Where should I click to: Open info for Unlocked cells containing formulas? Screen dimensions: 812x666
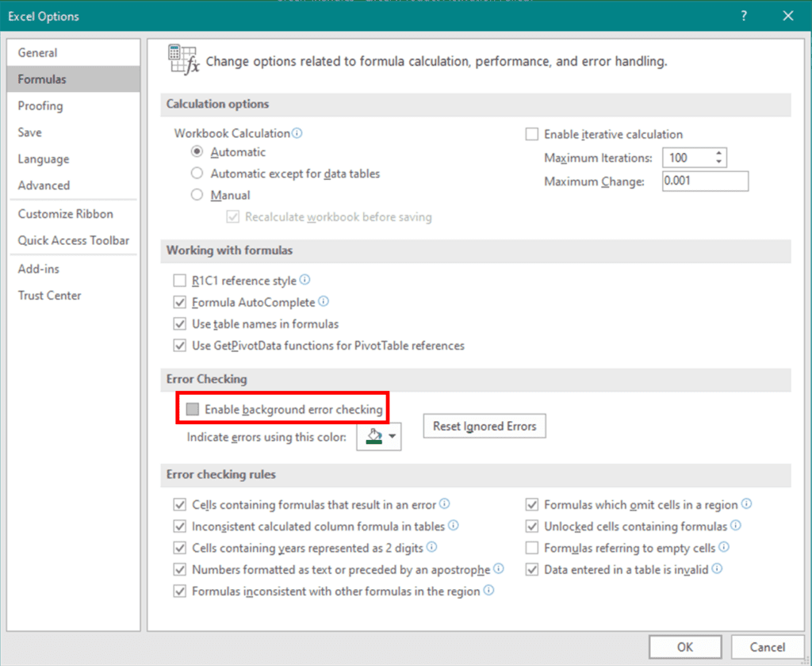734,526
